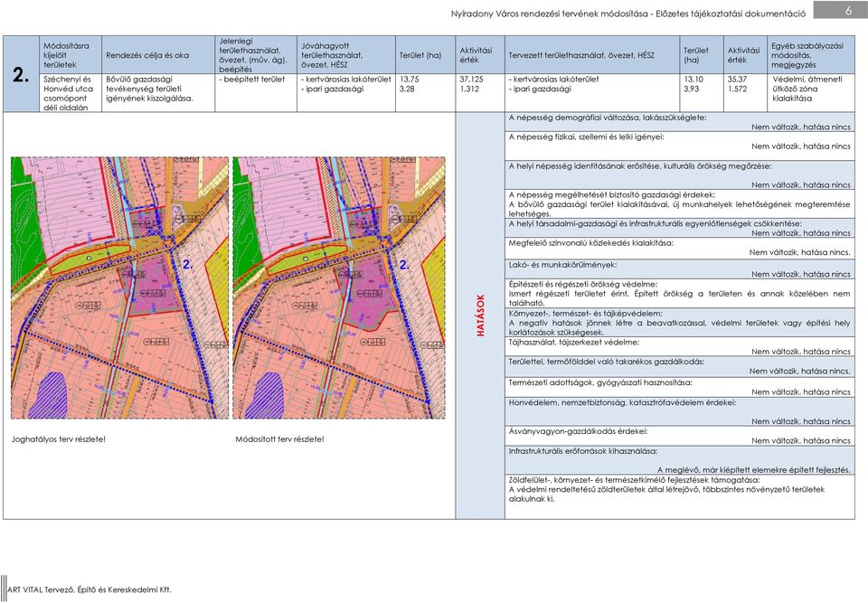Click header "Jóváhagyott területhasználat, övezet, HÉSZ"
868x603 pixels.
click(x=332, y=55)
